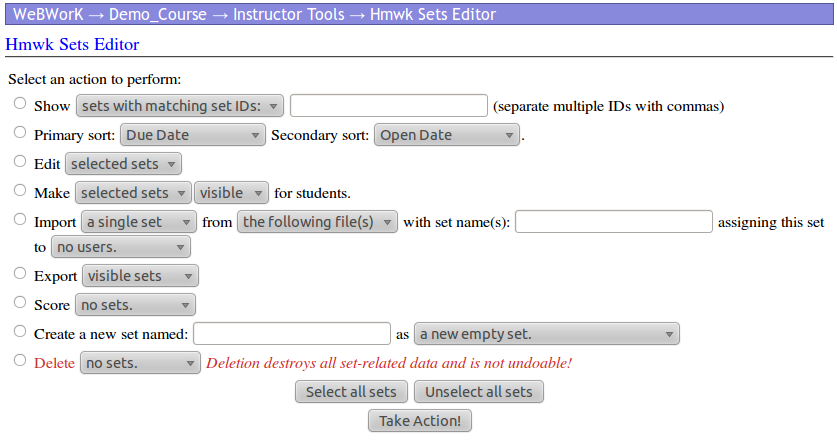Click Hmwk Sets Editor in breadcrumb
Screen dimensions: 837x444
[433, 14]
